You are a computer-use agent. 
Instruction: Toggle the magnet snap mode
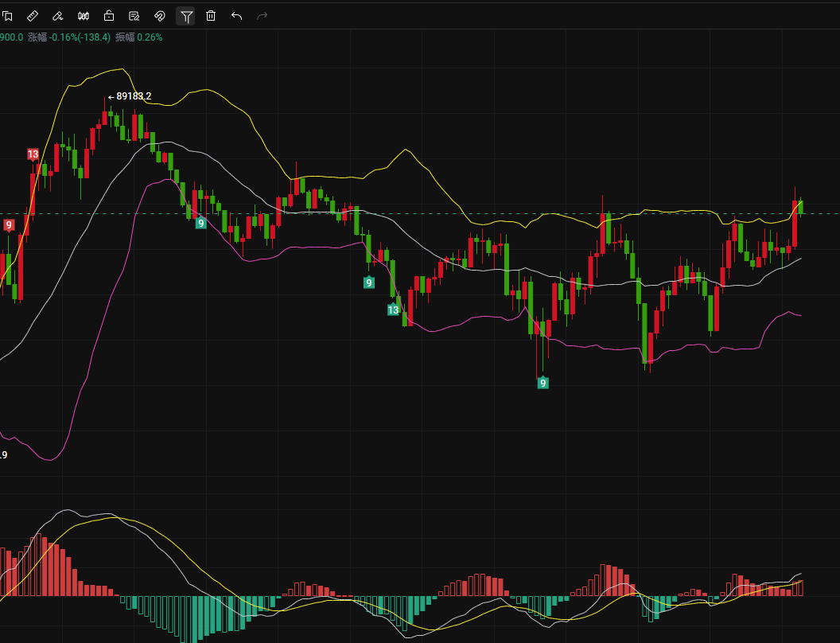point(160,16)
